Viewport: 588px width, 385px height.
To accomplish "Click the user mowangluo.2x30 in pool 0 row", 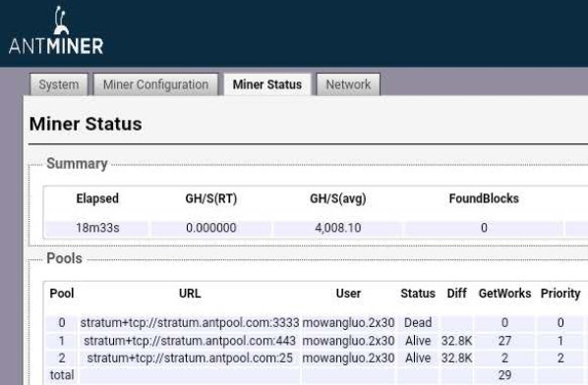I will [x=348, y=322].
